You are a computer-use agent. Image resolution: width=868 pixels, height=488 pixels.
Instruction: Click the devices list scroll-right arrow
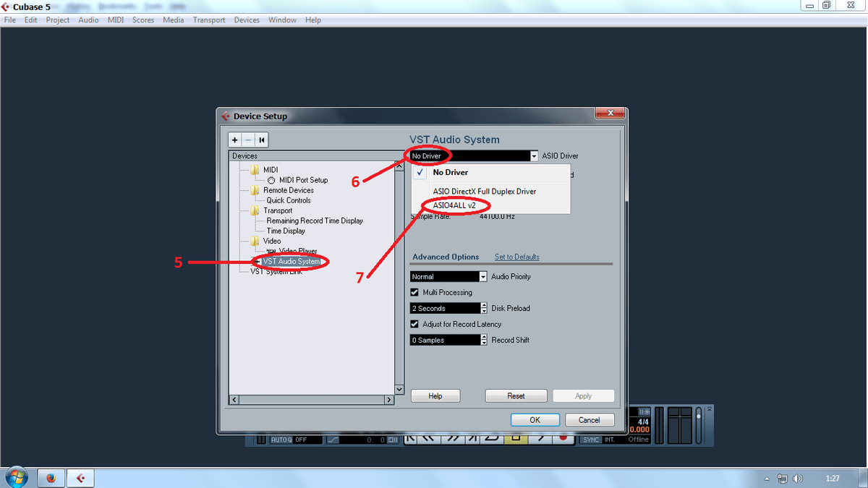(388, 400)
